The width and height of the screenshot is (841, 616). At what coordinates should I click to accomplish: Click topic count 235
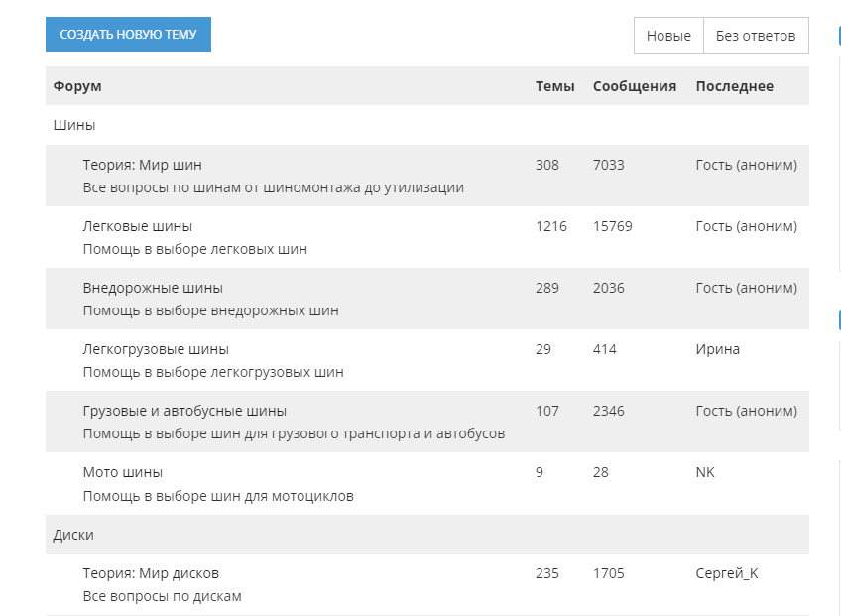tap(547, 573)
